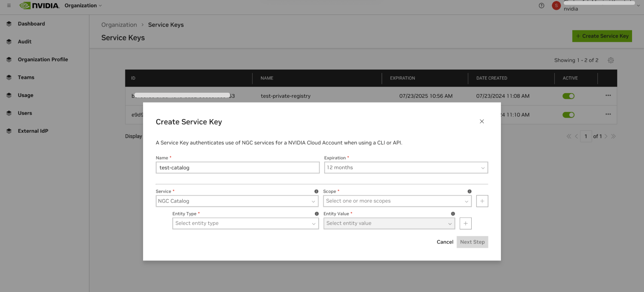Go to first page of table
The width and height of the screenshot is (644, 292).
coord(569,136)
